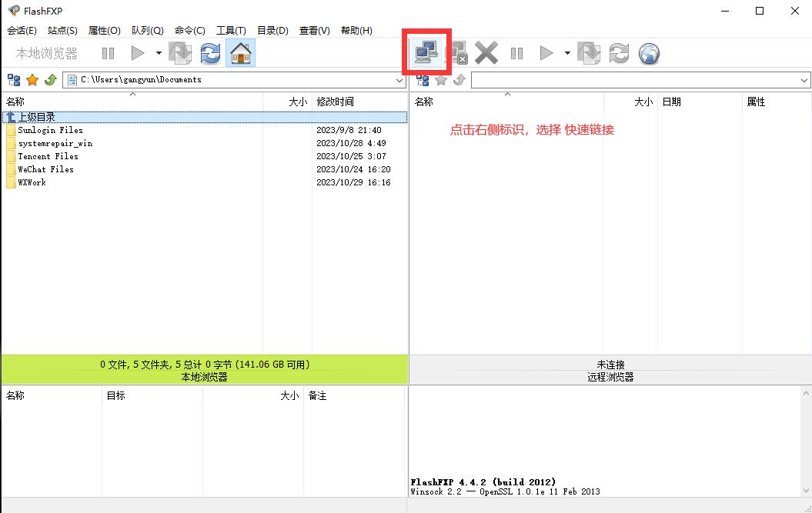Viewport: 812px width, 513px height.
Task: Sort local list by 修改时间 column
Action: coord(360,102)
